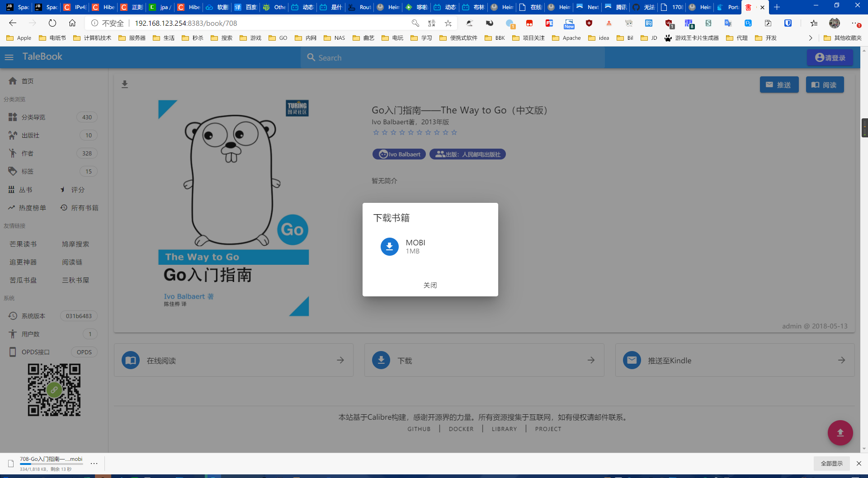Image resolution: width=868 pixels, height=478 pixels.
Task: Expand options for the downloaded mobi file
Action: [x=94, y=464]
